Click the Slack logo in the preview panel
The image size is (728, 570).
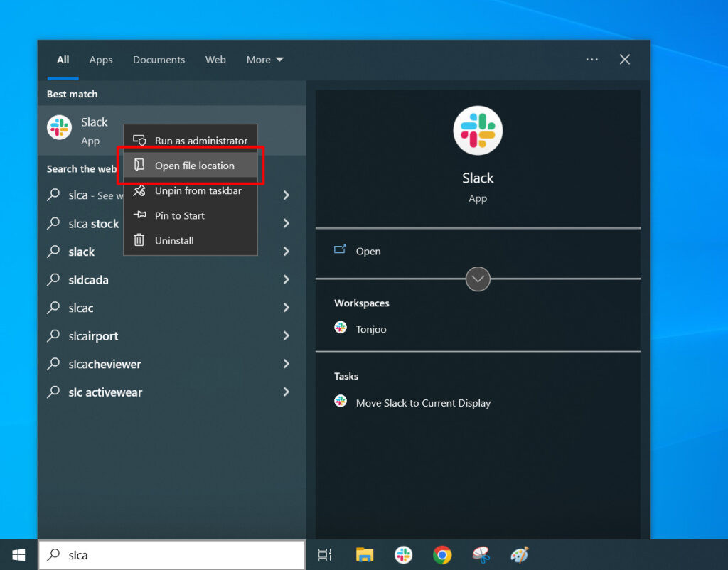click(478, 131)
